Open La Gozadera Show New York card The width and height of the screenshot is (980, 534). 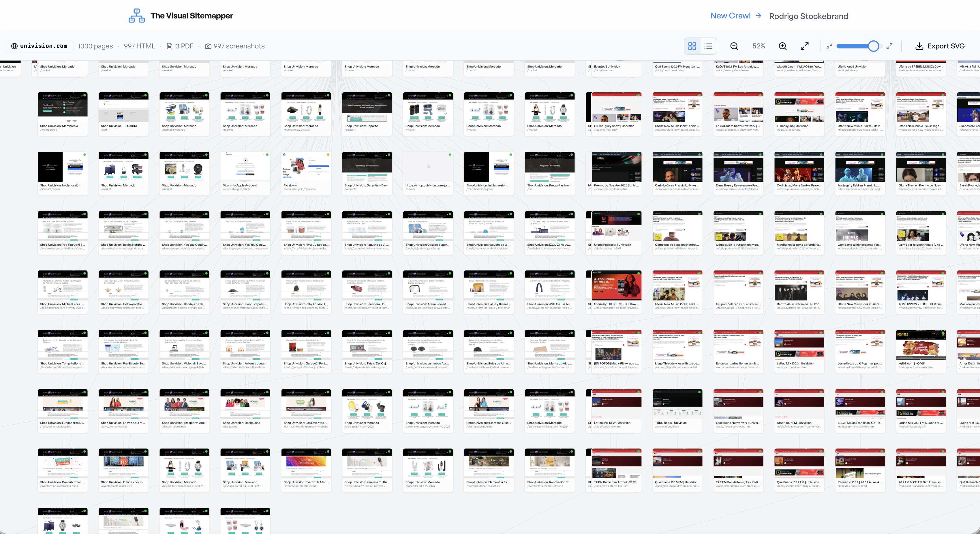pyautogui.click(x=738, y=114)
